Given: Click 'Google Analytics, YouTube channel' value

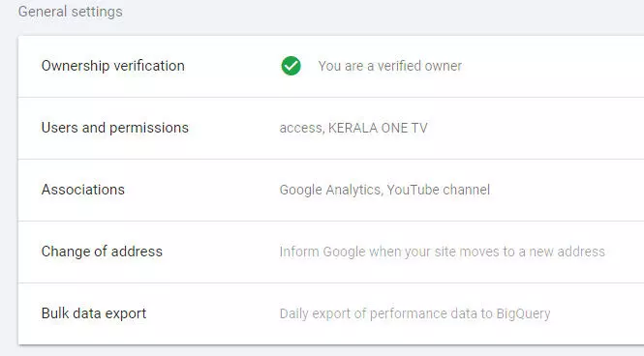Looking at the screenshot, I should [x=384, y=190].
